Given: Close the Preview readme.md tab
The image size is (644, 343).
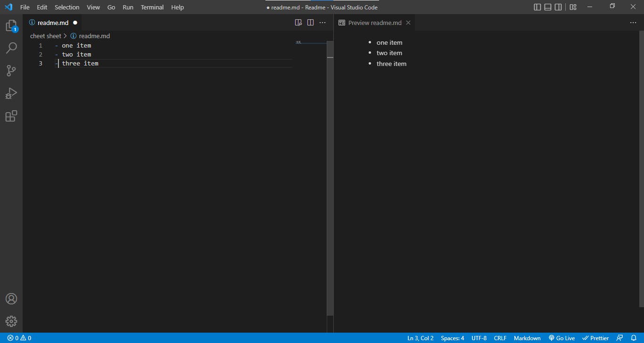Looking at the screenshot, I should (x=408, y=23).
